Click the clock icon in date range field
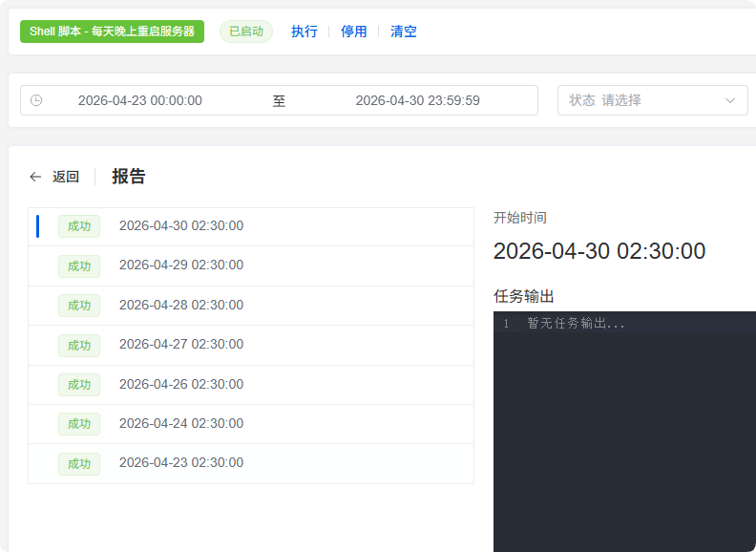The width and height of the screenshot is (756, 552). (x=36, y=100)
